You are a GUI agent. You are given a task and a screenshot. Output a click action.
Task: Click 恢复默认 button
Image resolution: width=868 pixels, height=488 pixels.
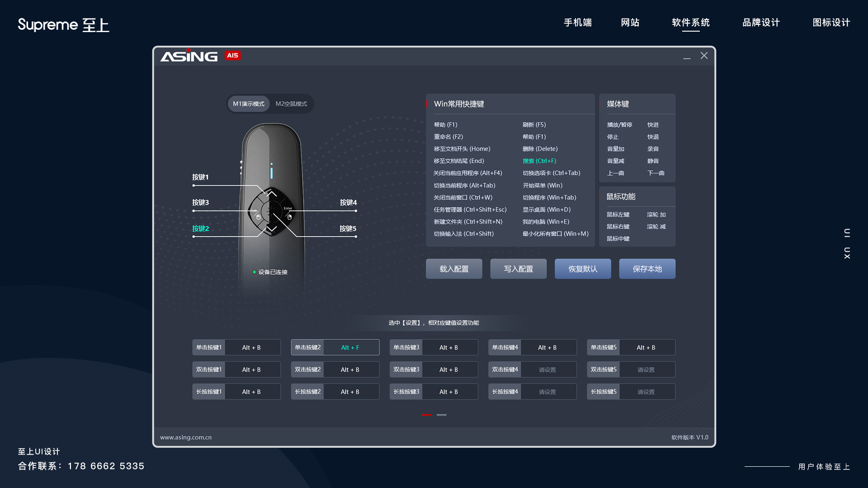tap(583, 269)
